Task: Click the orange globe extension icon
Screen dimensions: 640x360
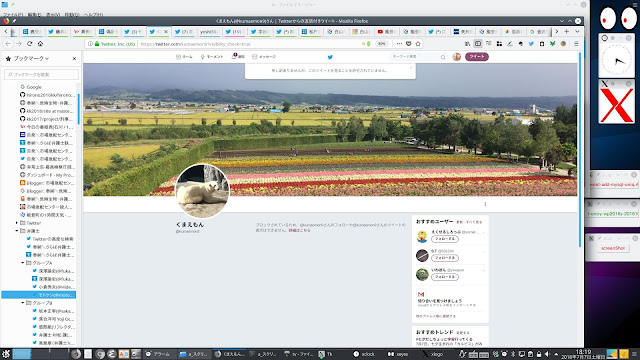Action: pos(563,44)
